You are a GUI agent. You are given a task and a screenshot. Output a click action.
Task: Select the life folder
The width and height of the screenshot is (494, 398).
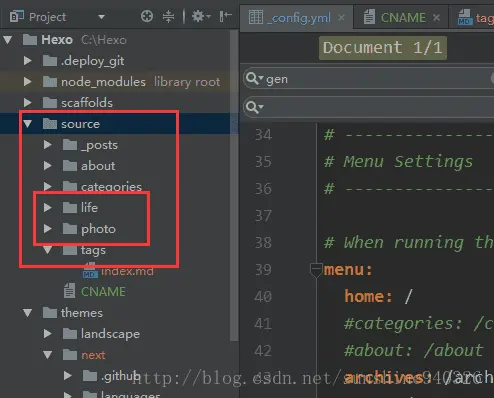89,207
